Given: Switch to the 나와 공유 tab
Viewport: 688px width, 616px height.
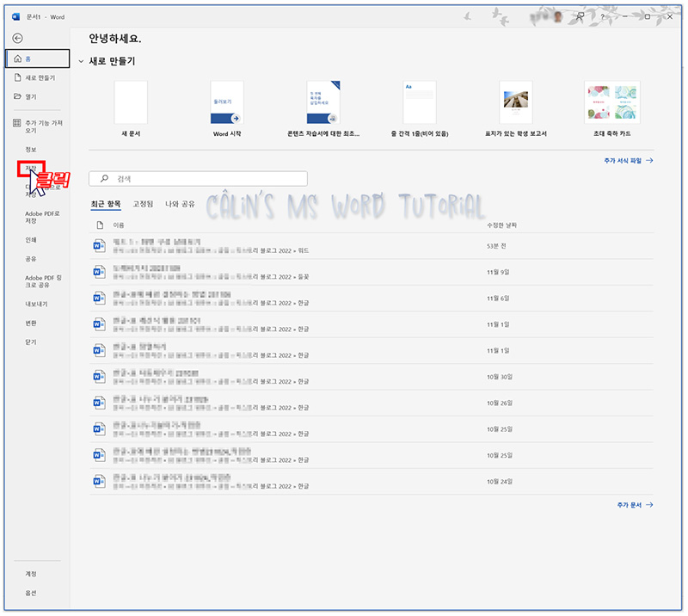Looking at the screenshot, I should (x=180, y=204).
